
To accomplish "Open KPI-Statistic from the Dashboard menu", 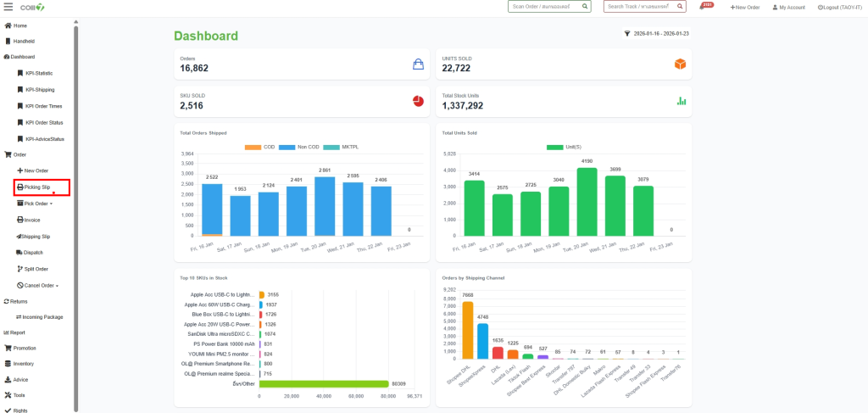I will click(38, 73).
